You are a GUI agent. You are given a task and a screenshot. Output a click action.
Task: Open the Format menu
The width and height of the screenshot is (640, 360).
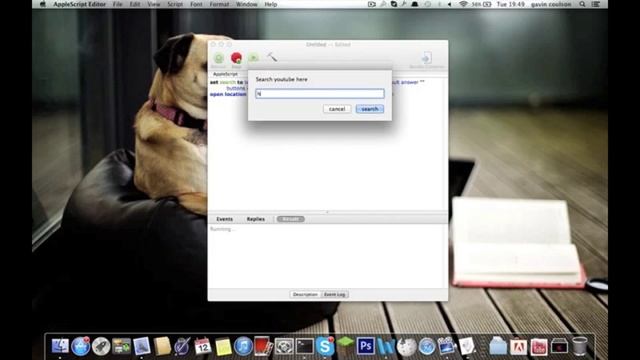(219, 4)
